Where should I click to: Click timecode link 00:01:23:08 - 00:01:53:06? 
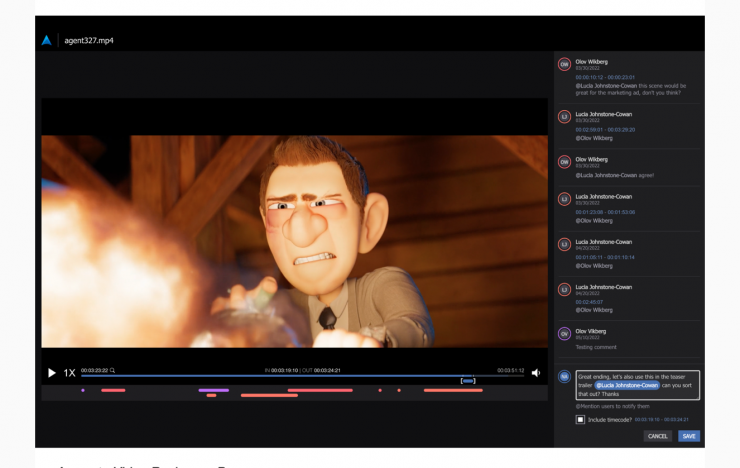click(x=605, y=212)
